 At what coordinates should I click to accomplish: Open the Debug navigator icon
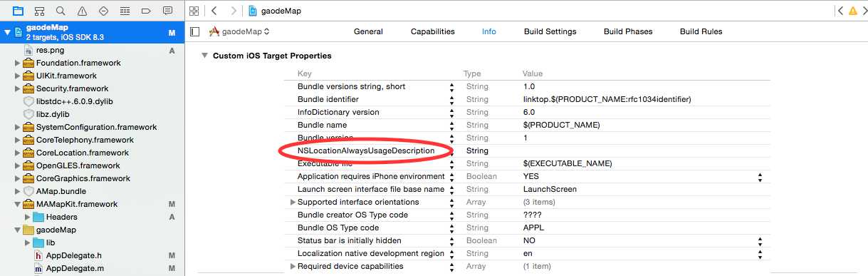(125, 11)
